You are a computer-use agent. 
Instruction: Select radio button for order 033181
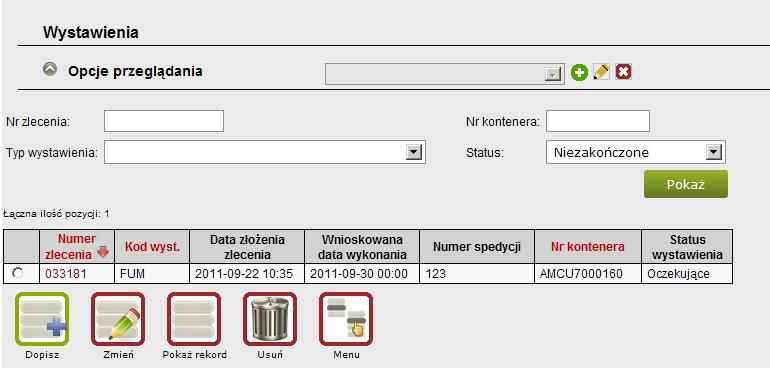point(18,273)
